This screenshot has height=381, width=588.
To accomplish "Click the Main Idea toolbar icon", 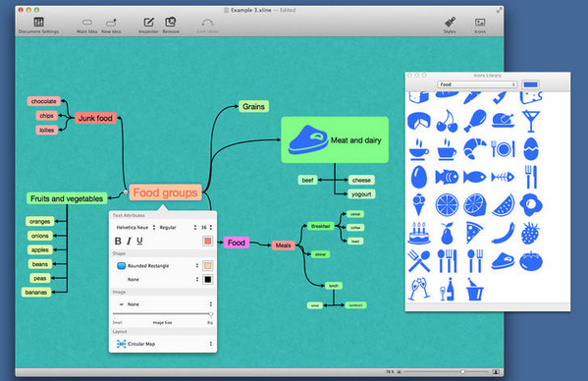I will (87, 26).
